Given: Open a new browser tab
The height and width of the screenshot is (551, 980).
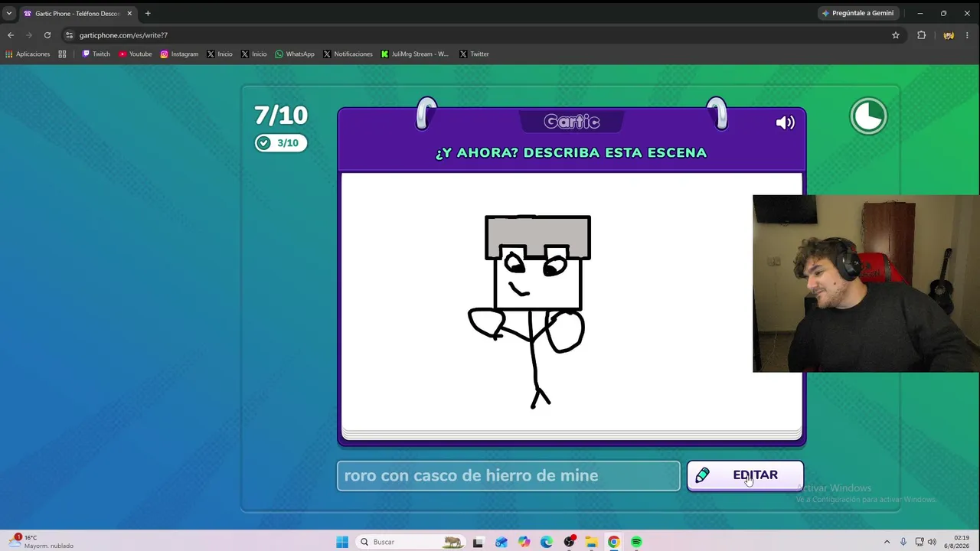Looking at the screenshot, I should click(148, 13).
